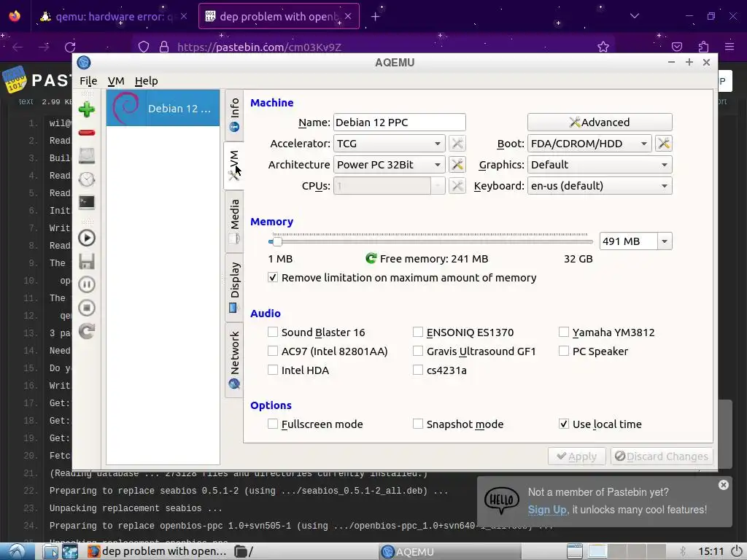Switch to the Info tab
747x560 pixels.
tap(234, 114)
